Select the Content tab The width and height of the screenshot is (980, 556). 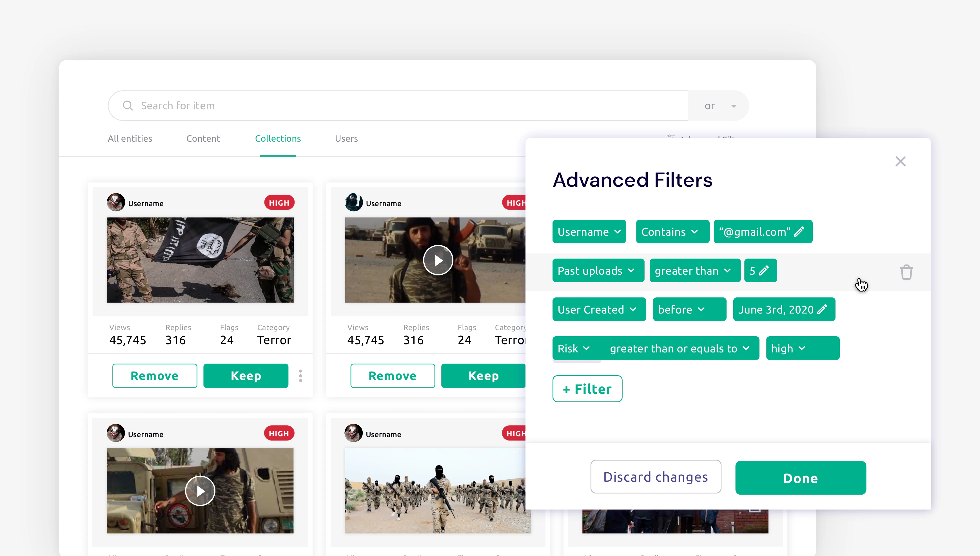(x=203, y=139)
